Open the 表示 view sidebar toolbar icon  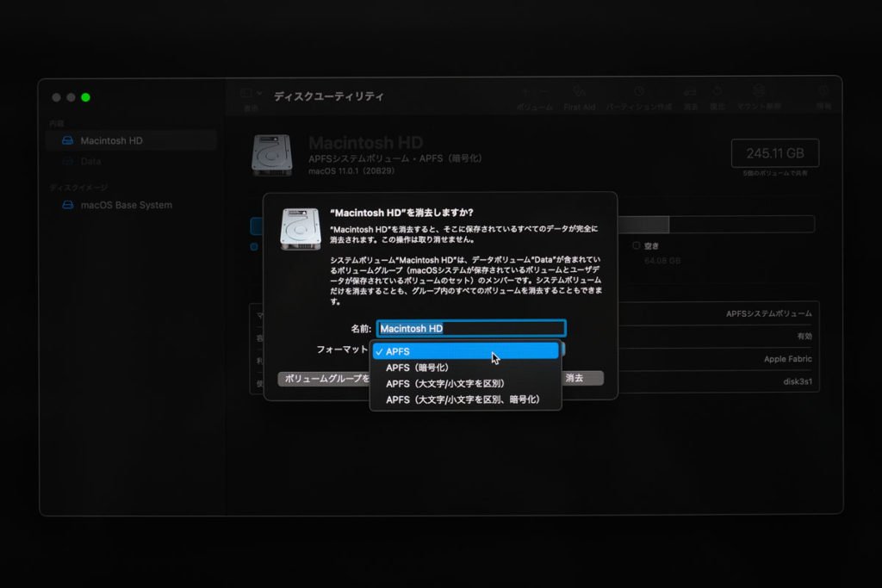251,93
